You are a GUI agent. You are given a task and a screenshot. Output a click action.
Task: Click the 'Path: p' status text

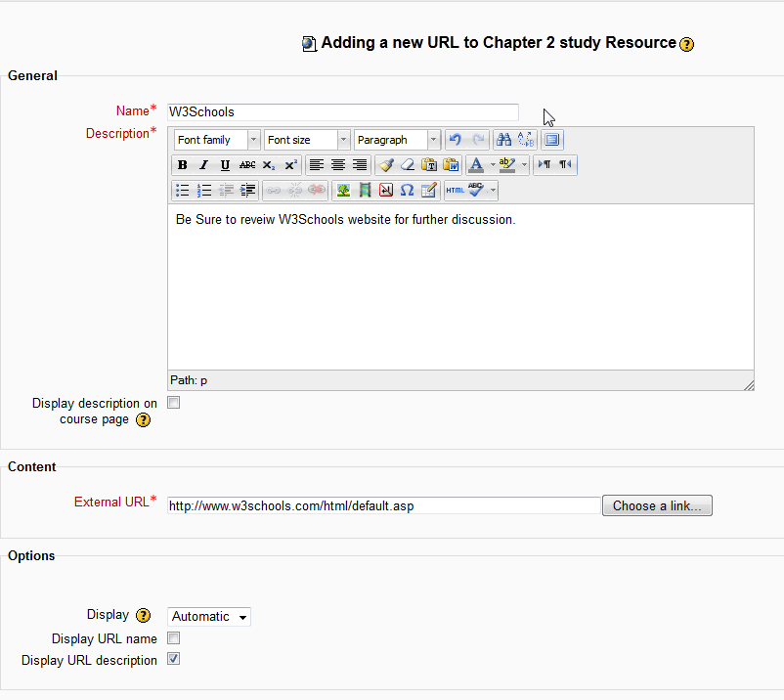[x=189, y=380]
